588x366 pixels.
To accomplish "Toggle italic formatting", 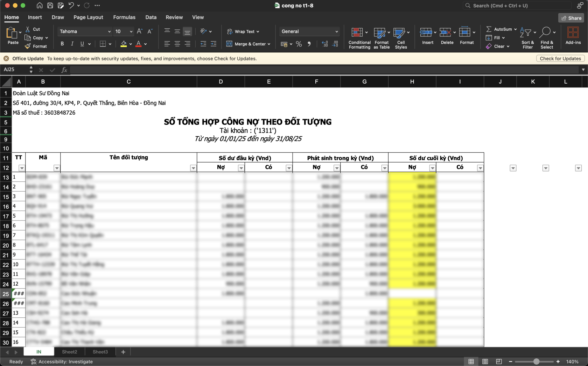I will (72, 44).
